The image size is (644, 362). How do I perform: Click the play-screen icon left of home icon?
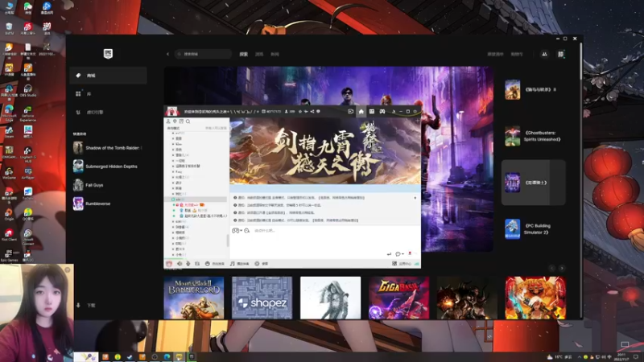click(351, 111)
